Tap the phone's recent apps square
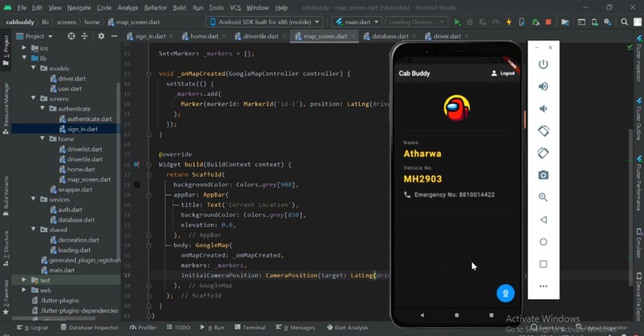The image size is (644, 336). pos(491,315)
